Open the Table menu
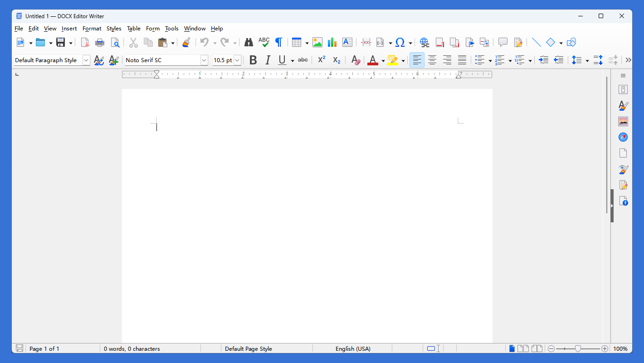This screenshot has width=644, height=363. pos(133,29)
